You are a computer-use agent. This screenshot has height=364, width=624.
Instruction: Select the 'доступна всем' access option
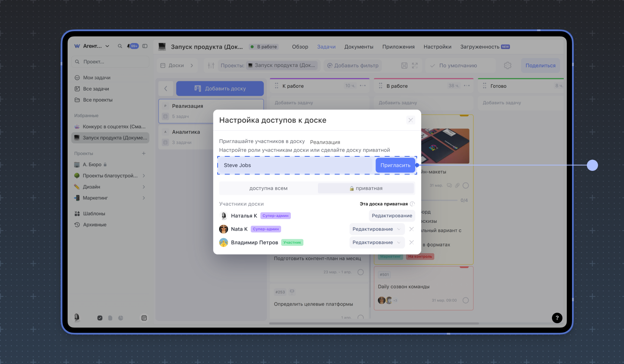[268, 188]
